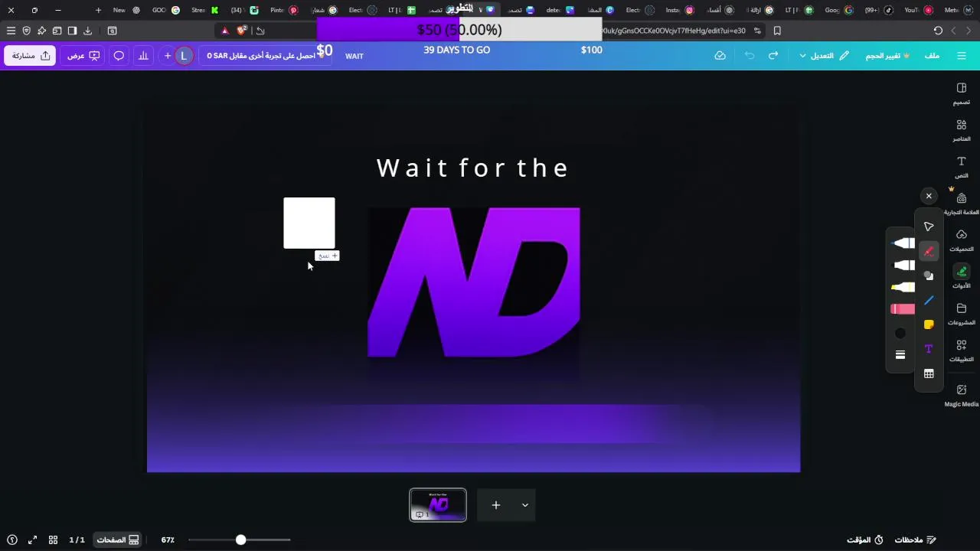Toggle the Pages (الصفحات) view
This screenshot has height=551, width=980.
pos(118,540)
